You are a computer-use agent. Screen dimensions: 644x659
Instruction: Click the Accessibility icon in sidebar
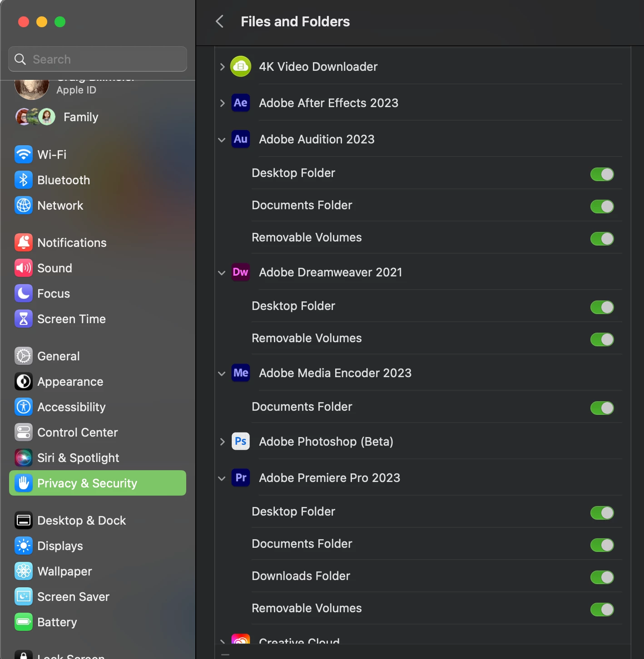pyautogui.click(x=24, y=407)
